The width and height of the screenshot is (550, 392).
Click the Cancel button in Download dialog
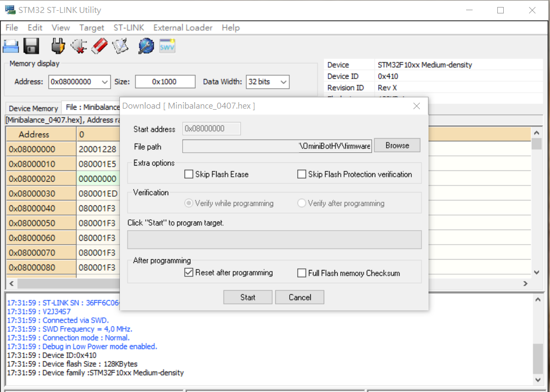coord(299,297)
